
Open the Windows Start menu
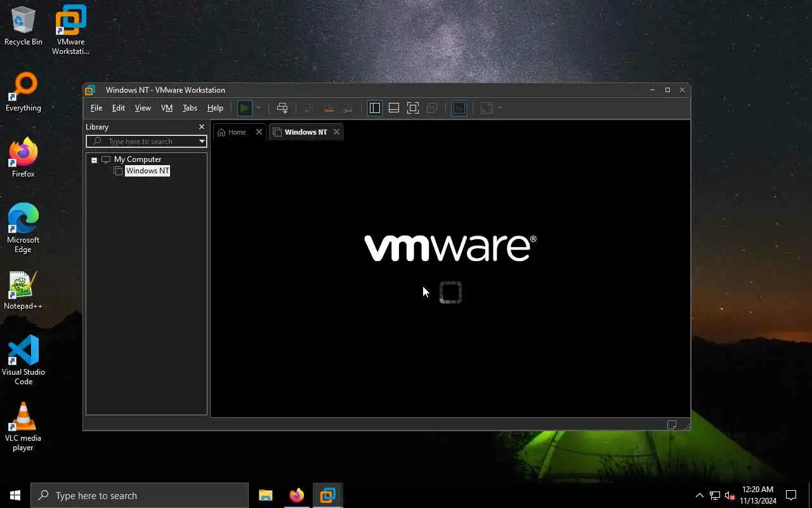(15, 495)
